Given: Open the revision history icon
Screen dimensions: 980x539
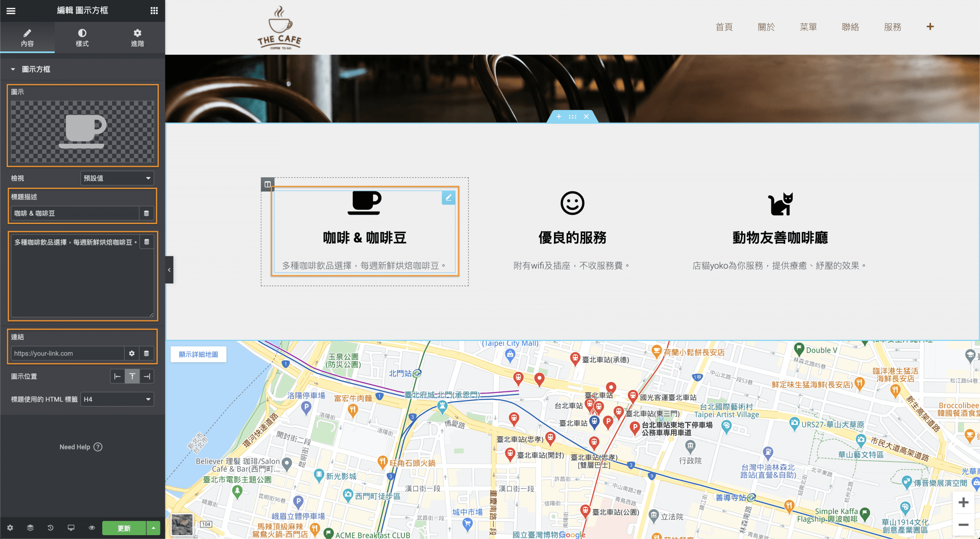Looking at the screenshot, I should pyautogui.click(x=51, y=528).
